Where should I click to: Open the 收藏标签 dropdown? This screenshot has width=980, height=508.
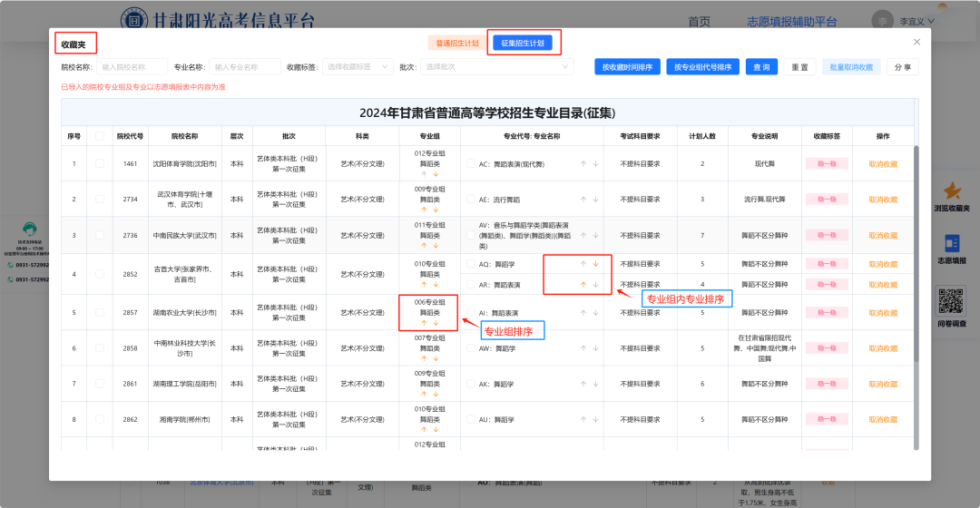pyautogui.click(x=358, y=67)
